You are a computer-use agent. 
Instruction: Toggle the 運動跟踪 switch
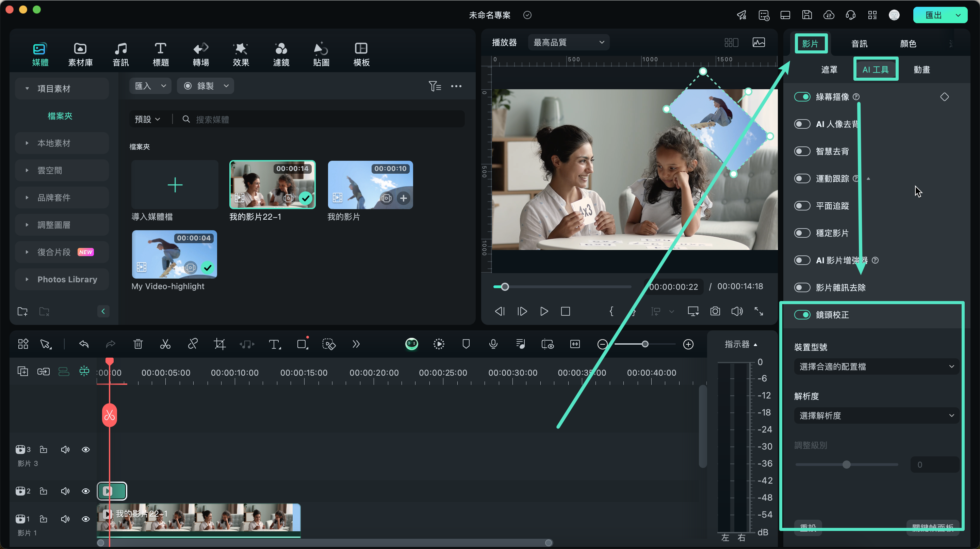tap(802, 178)
